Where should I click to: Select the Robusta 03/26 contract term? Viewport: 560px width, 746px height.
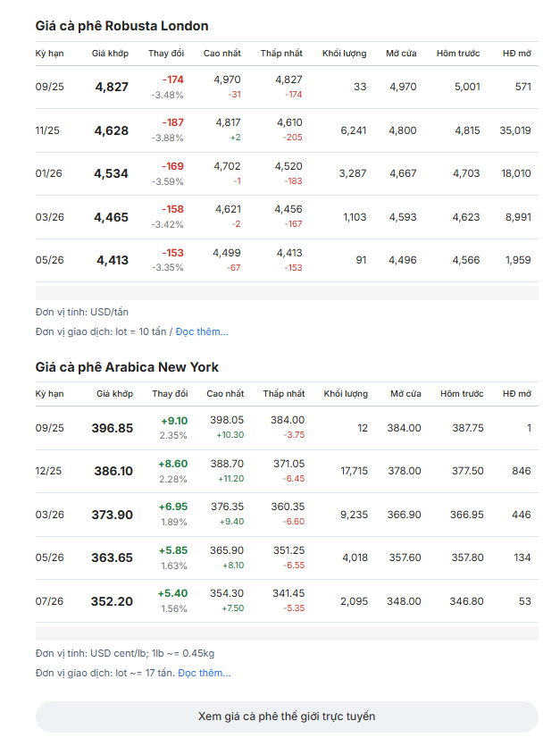click(x=49, y=217)
